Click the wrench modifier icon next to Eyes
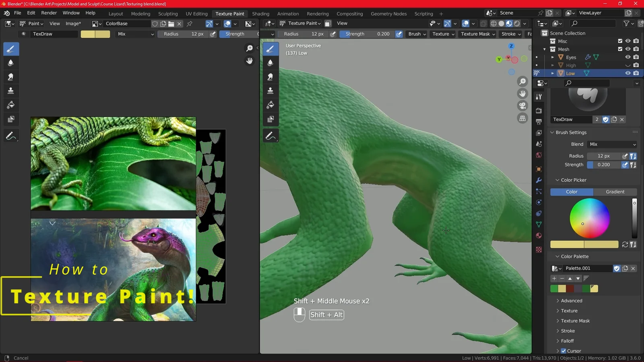Image resolution: width=644 pixels, height=362 pixels. (x=588, y=57)
